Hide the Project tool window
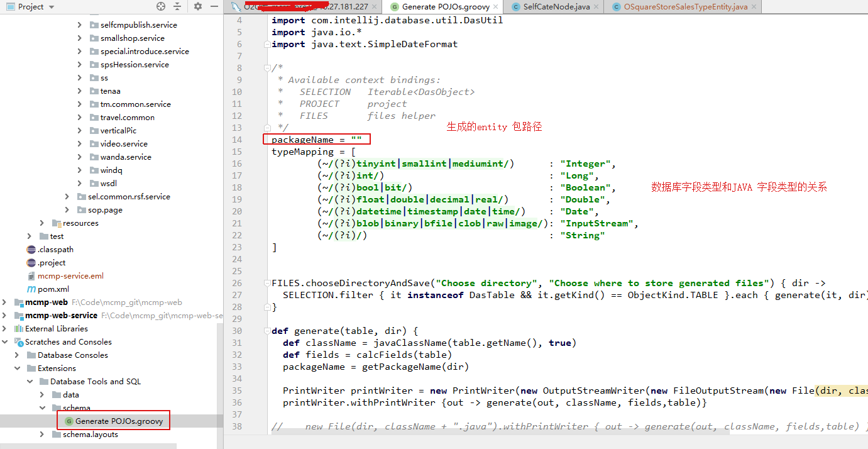This screenshot has width=868, height=449. (214, 6)
